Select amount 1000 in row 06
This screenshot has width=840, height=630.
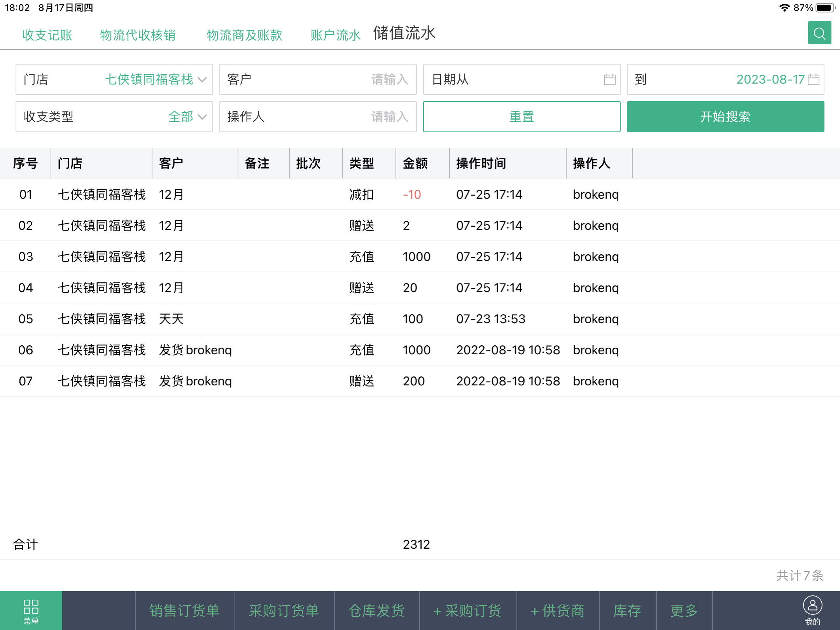coord(416,350)
